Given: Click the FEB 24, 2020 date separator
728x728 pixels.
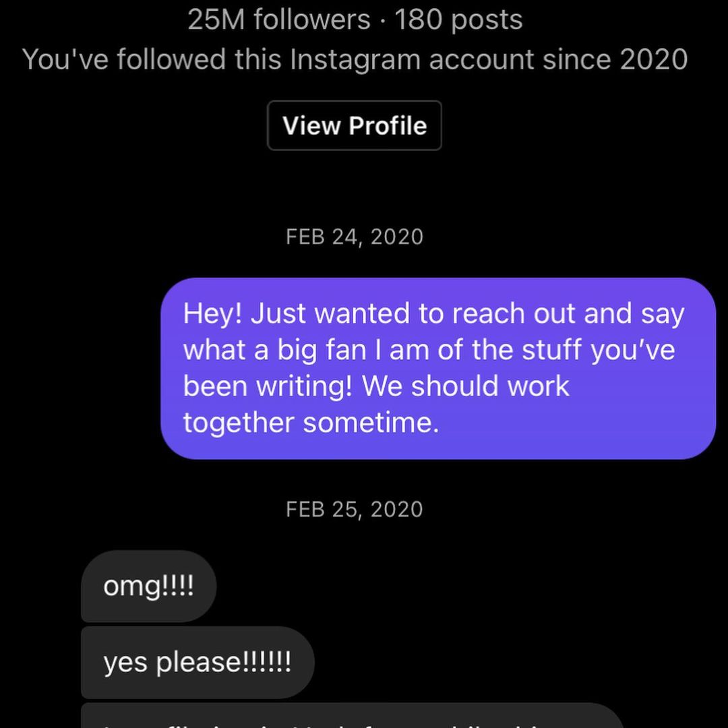Looking at the screenshot, I should pyautogui.click(x=355, y=237).
